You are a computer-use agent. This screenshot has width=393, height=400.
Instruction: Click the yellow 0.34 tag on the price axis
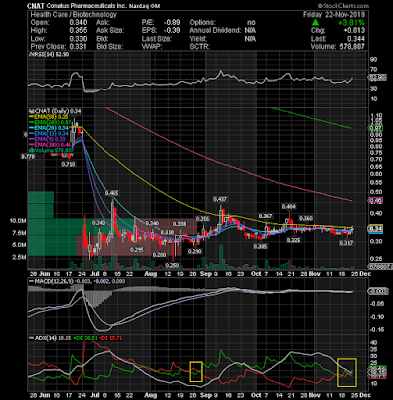[x=375, y=229]
